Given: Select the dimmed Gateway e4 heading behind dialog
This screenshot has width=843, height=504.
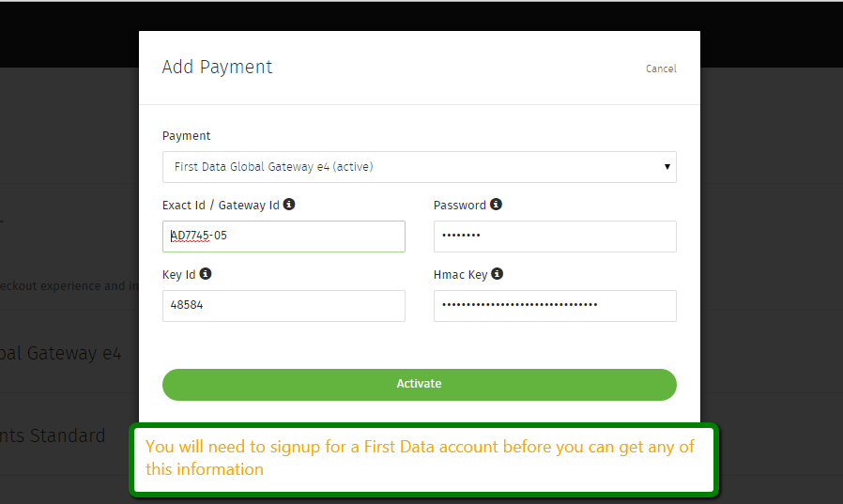Looking at the screenshot, I should (61, 354).
